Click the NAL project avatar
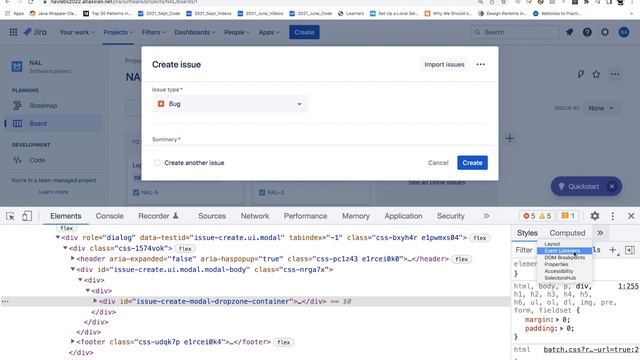Screen dimensions: 640x360 (x=17, y=66)
